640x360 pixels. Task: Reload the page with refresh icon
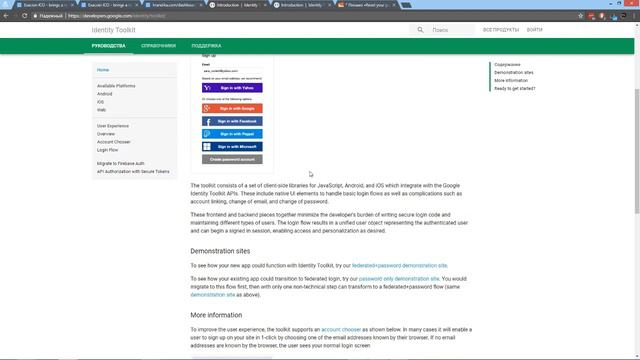click(24, 16)
